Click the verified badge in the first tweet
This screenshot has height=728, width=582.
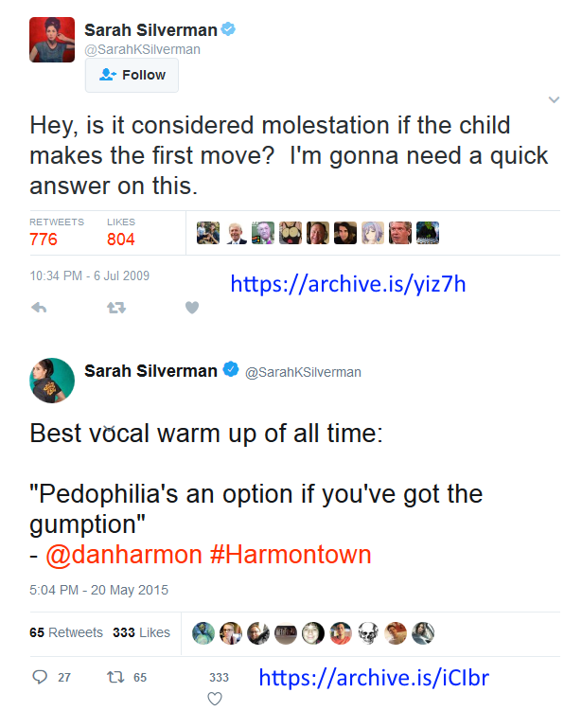coord(228,29)
